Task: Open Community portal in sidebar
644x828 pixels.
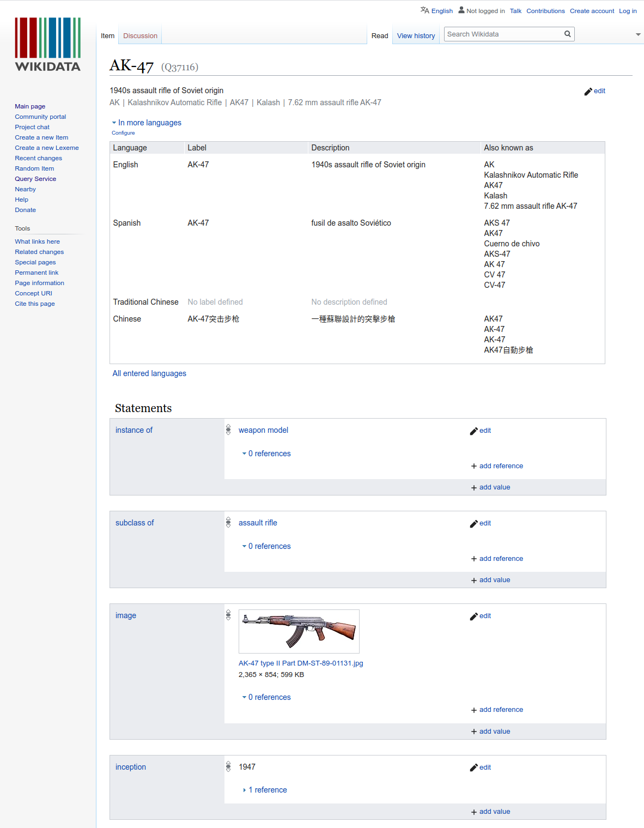Action: 40,117
